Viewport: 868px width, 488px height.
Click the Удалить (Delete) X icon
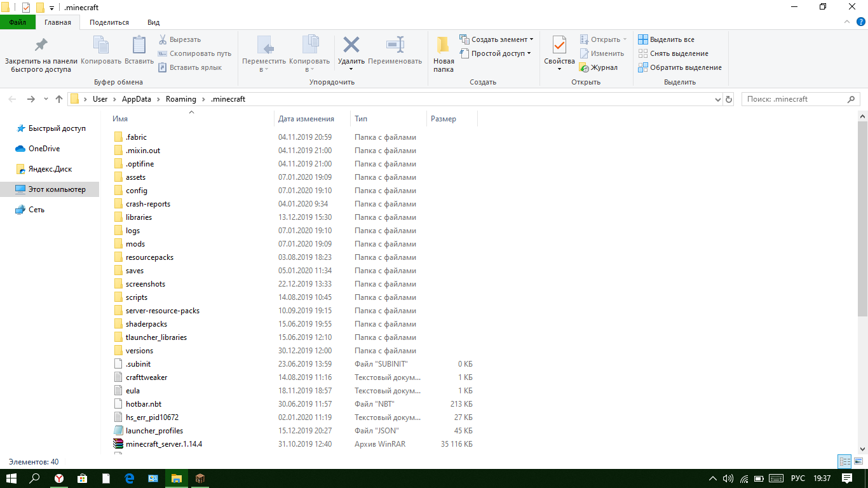pyautogui.click(x=351, y=45)
